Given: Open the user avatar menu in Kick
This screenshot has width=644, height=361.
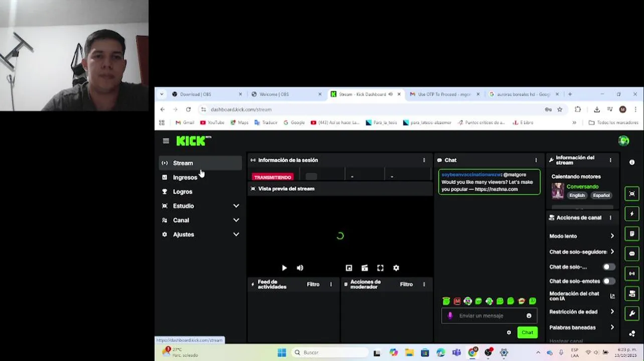Looking at the screenshot, I should [623, 141].
